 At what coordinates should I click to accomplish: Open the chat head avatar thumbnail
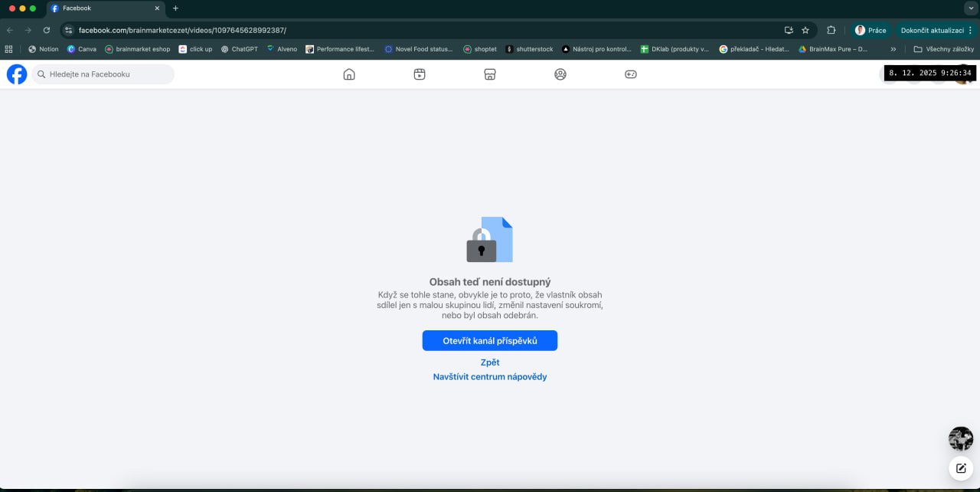pos(961,438)
